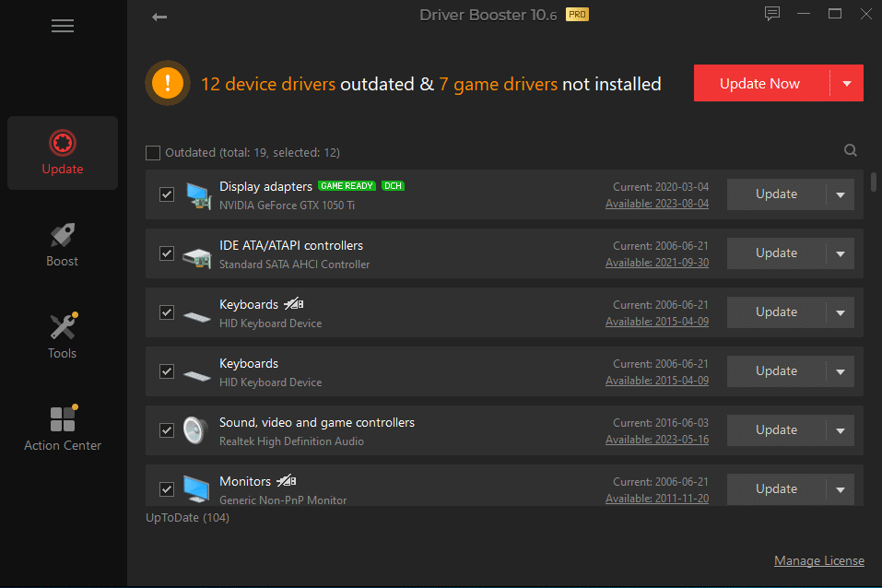Click the DCH badge
Viewport: 882px width, 588px height.
click(394, 185)
